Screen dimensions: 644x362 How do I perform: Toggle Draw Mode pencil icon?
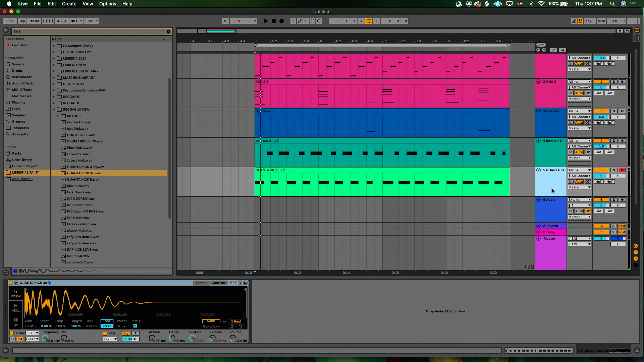[x=574, y=21]
